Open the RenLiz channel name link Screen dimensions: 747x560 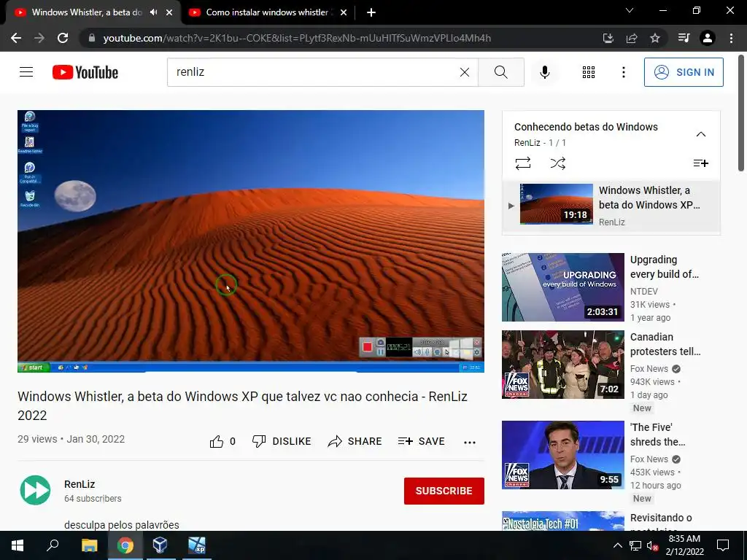[80, 484]
